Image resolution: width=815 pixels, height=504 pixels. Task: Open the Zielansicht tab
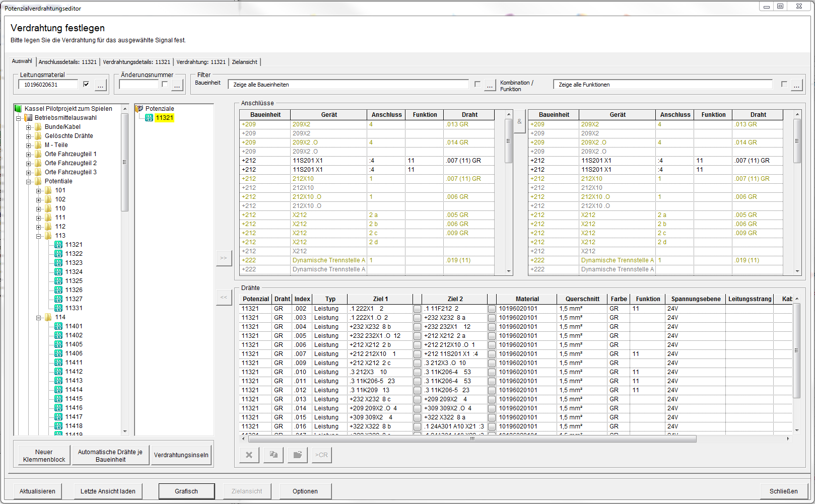(x=244, y=62)
